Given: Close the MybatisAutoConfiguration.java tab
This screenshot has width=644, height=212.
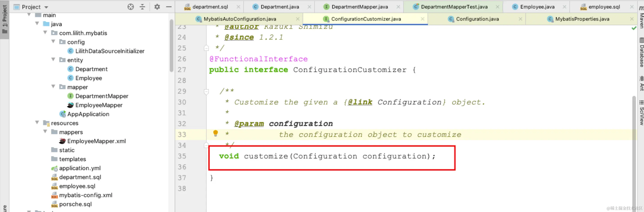Looking at the screenshot, I should (298, 19).
